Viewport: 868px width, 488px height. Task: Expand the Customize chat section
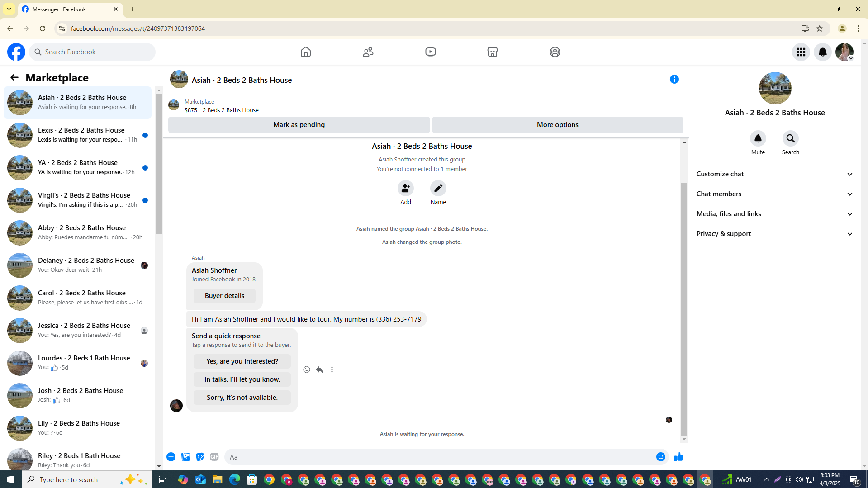tap(775, 174)
